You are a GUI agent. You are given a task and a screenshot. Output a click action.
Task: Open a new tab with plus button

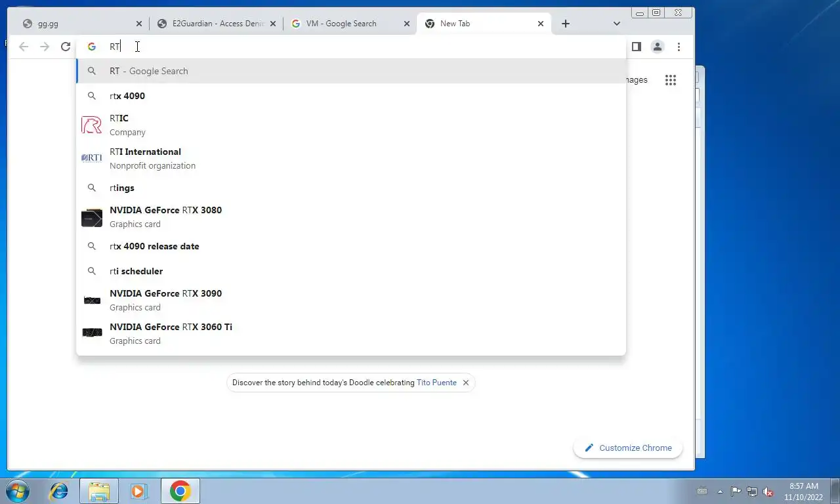click(565, 24)
